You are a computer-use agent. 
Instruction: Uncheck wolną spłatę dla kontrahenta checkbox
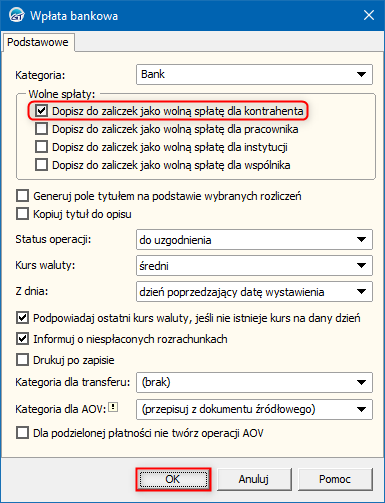point(41,111)
